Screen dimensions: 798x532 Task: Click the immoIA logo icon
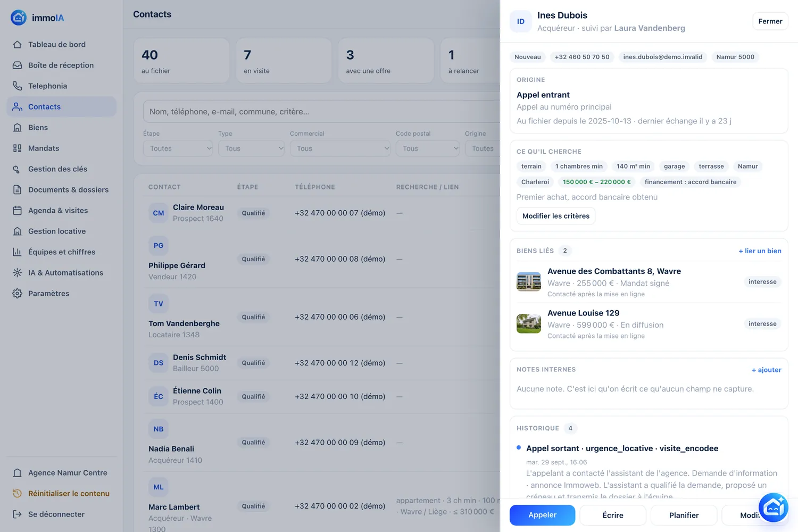coord(19,18)
